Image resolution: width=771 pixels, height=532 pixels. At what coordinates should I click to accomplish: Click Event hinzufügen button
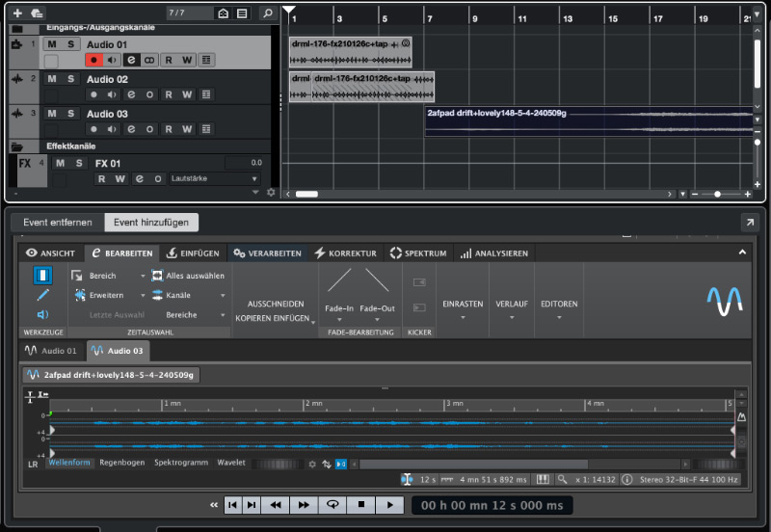click(x=151, y=223)
